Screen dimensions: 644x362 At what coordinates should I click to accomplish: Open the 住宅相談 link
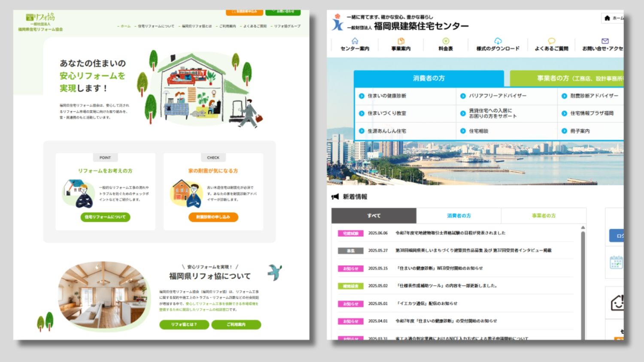tap(479, 131)
